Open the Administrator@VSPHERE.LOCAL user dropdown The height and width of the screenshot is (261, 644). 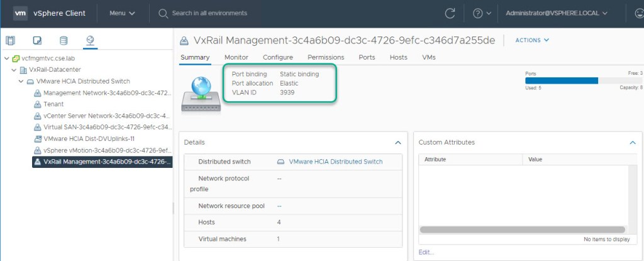557,13
